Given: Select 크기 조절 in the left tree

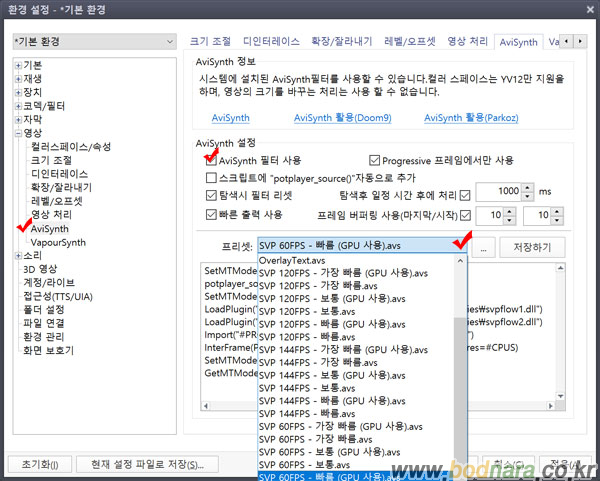Looking at the screenshot, I should tap(51, 160).
